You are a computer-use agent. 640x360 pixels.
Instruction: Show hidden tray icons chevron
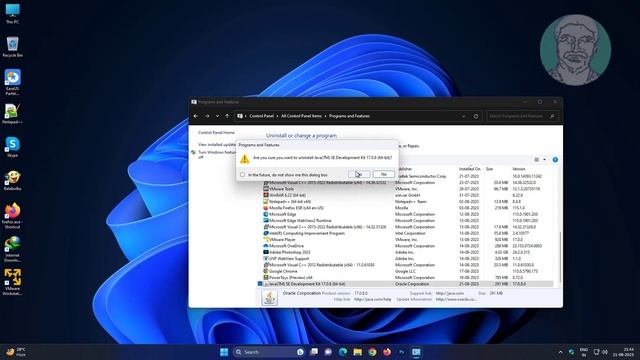click(560, 352)
